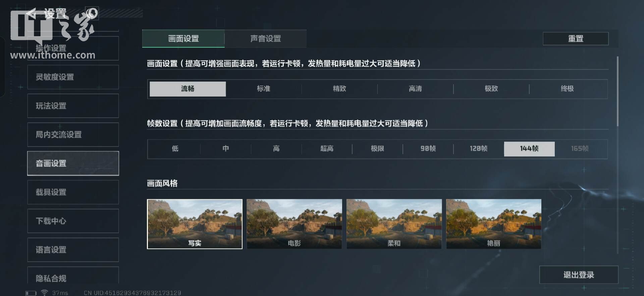The image size is (644, 296).
Task: Click the vertical scrollbar on the right
Action: coord(618,91)
